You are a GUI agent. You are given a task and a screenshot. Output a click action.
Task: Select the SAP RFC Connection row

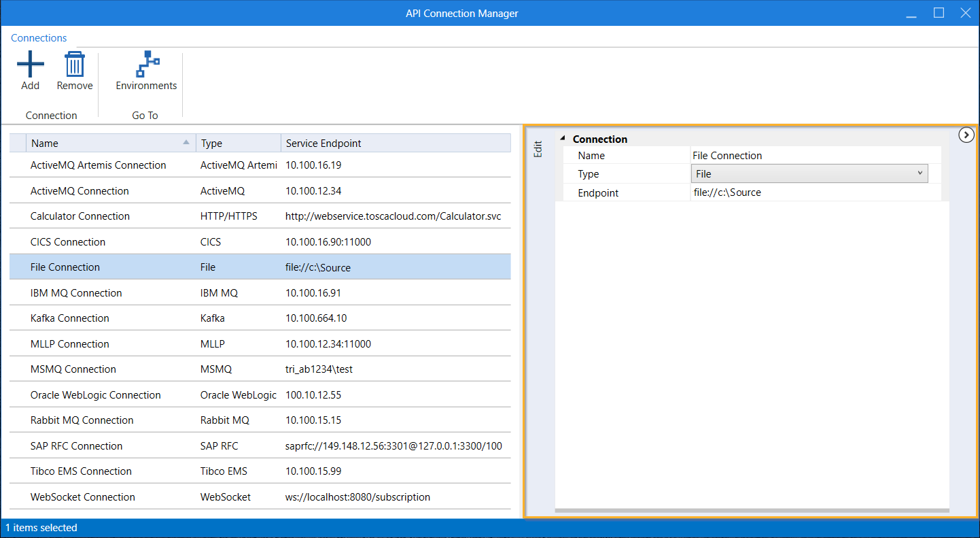click(77, 446)
